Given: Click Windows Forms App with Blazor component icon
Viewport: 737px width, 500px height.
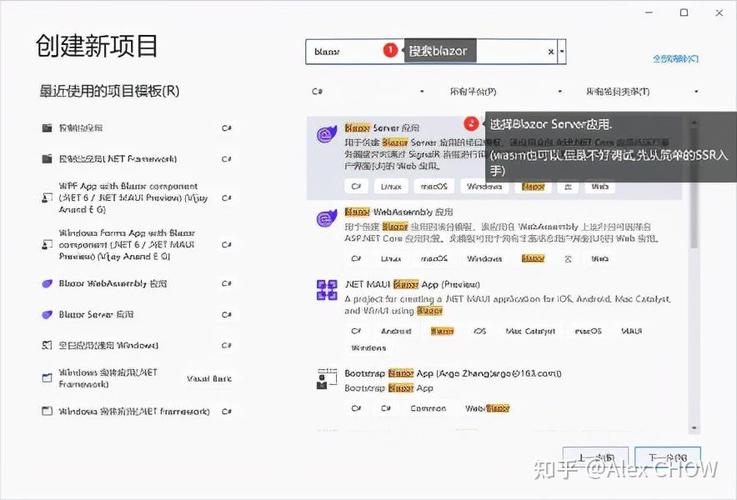Looking at the screenshot, I should (x=47, y=244).
